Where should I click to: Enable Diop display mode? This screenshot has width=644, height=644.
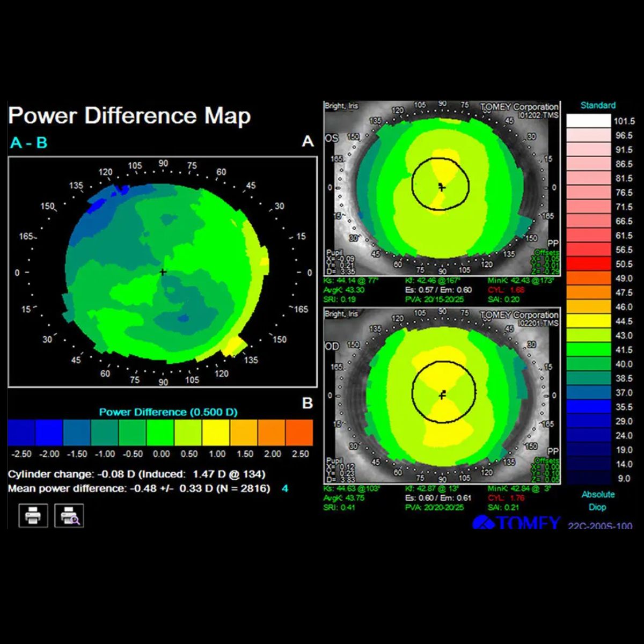tap(597, 507)
